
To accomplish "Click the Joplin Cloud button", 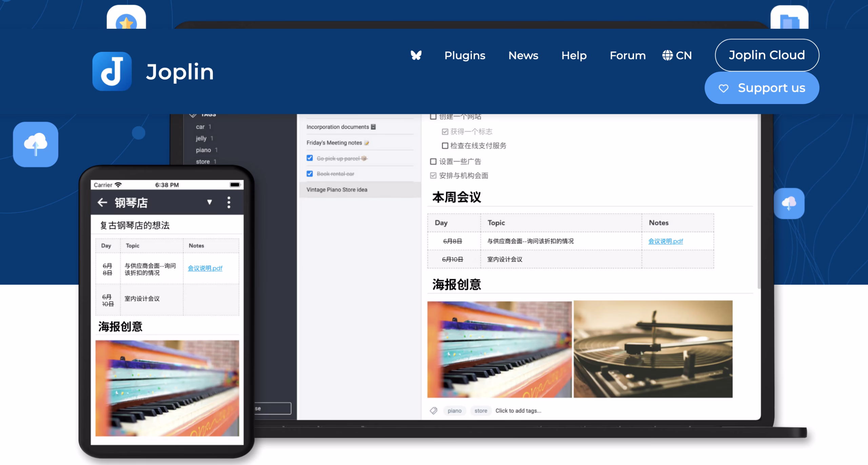I will click(767, 55).
